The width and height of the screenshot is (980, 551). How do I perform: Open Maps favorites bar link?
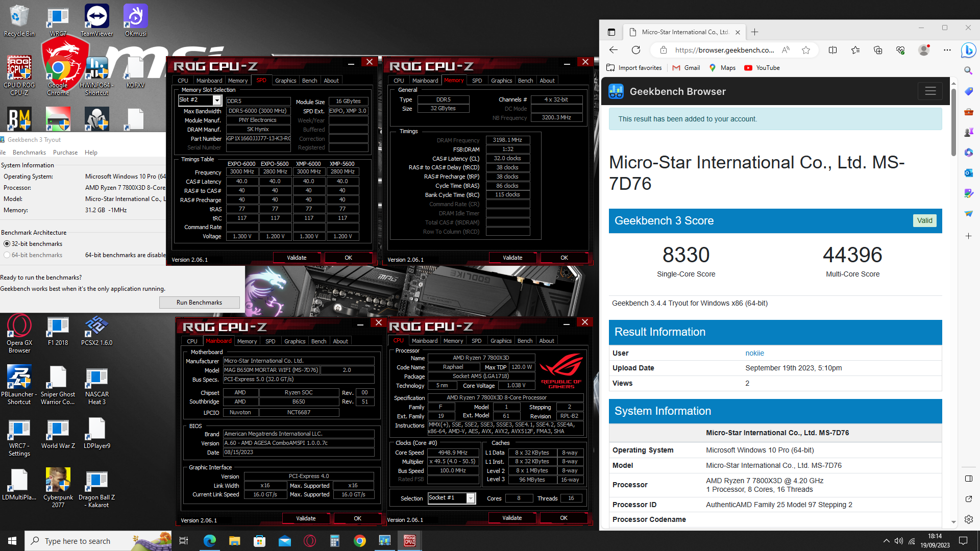pyautogui.click(x=722, y=68)
